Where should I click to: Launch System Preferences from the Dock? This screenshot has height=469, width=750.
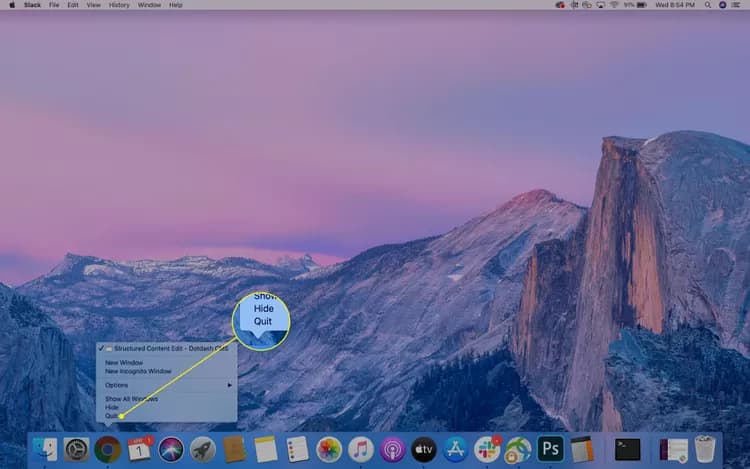pyautogui.click(x=77, y=449)
